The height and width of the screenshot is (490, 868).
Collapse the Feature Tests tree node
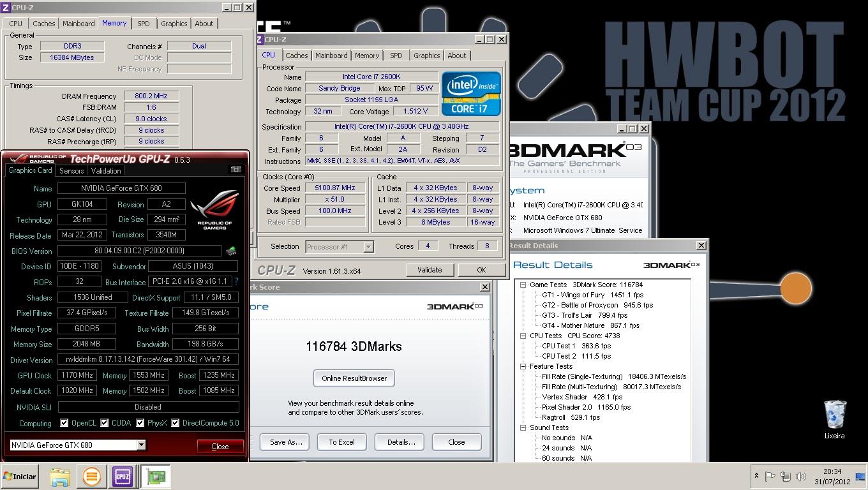523,366
